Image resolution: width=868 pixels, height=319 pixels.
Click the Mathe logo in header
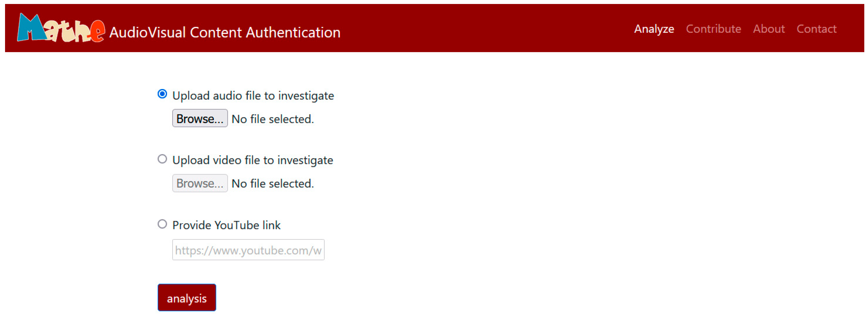[61, 28]
